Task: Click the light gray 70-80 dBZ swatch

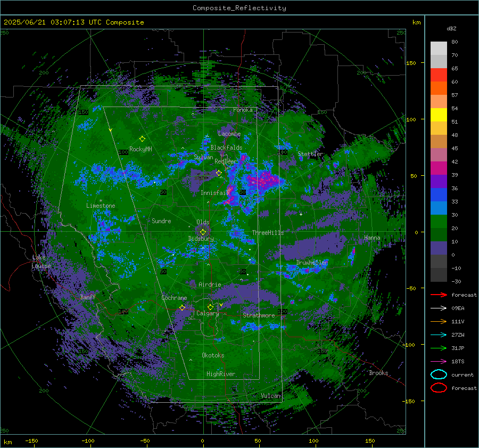Action: 439,48
